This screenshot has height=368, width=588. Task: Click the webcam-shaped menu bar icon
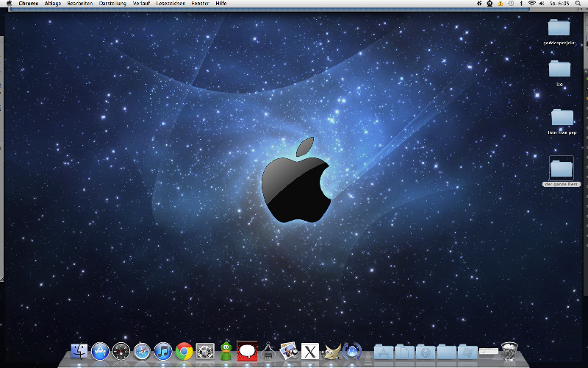click(x=490, y=4)
